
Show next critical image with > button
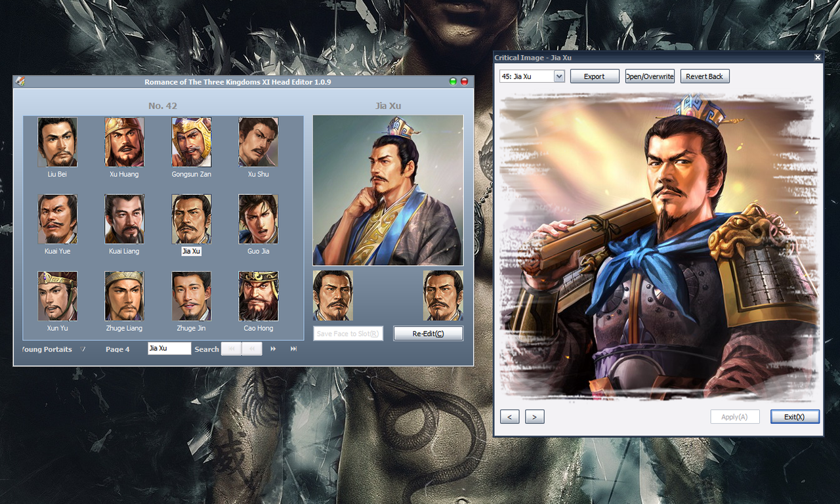(535, 416)
